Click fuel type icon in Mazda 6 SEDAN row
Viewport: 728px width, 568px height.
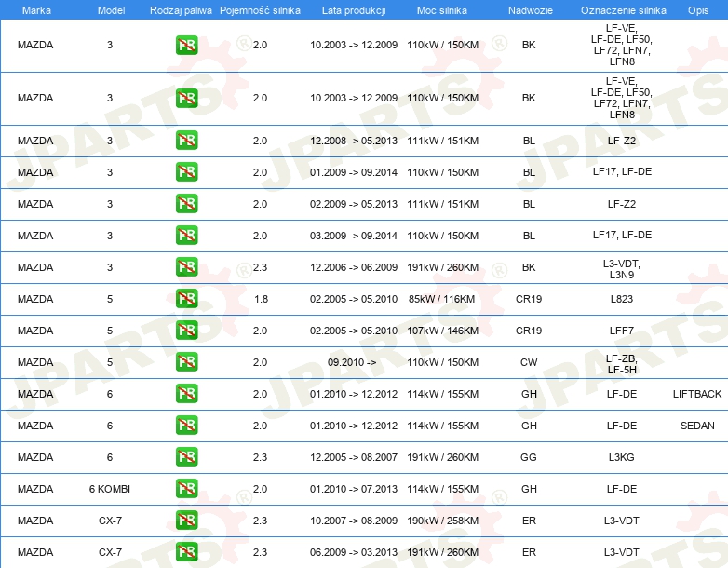[186, 426]
